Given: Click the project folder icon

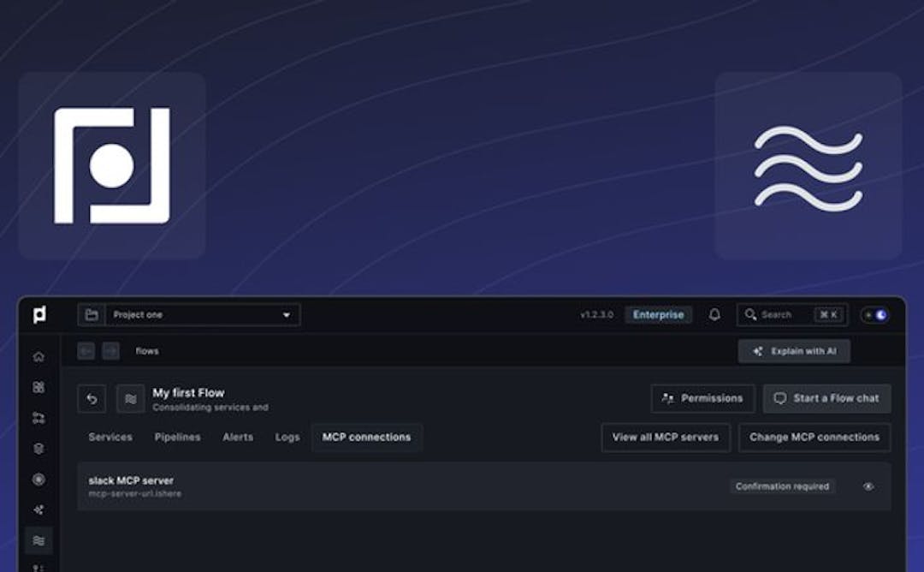Looking at the screenshot, I should pyautogui.click(x=92, y=315).
